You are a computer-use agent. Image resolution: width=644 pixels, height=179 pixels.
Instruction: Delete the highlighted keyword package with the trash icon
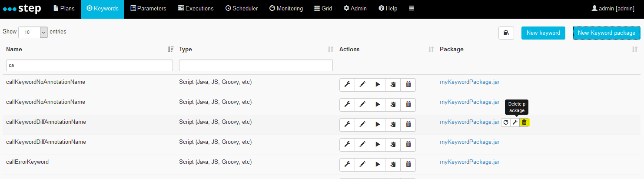click(x=524, y=123)
